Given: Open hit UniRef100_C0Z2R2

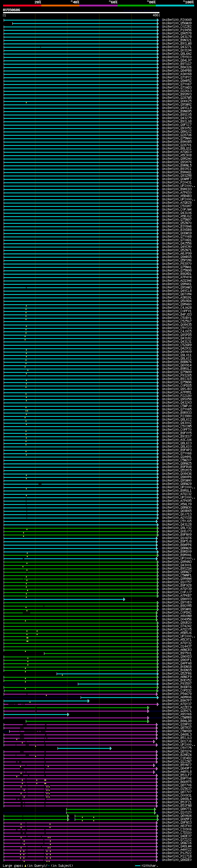Looking at the screenshot, I should 177,26.
